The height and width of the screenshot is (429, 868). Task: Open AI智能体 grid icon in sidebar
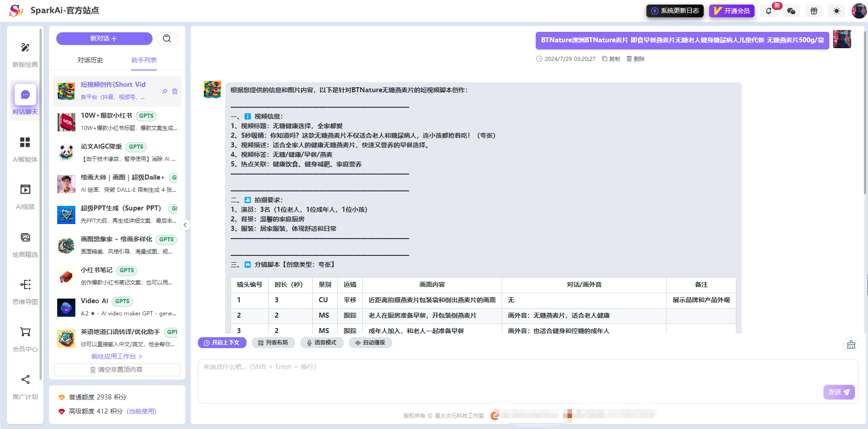click(x=25, y=142)
